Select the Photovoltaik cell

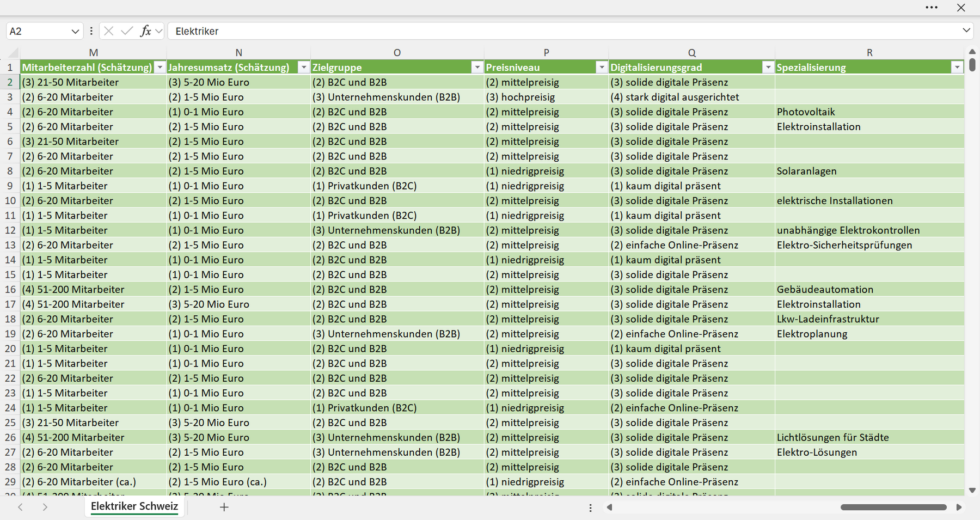[869, 112]
